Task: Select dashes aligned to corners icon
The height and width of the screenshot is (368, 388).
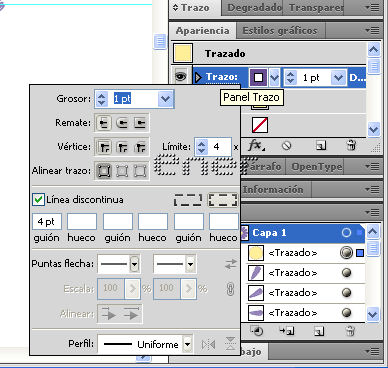Action: click(x=223, y=200)
